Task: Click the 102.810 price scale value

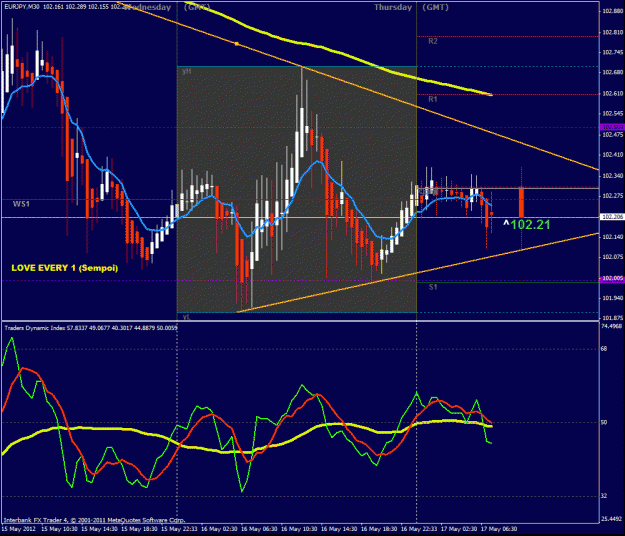Action: point(613,32)
